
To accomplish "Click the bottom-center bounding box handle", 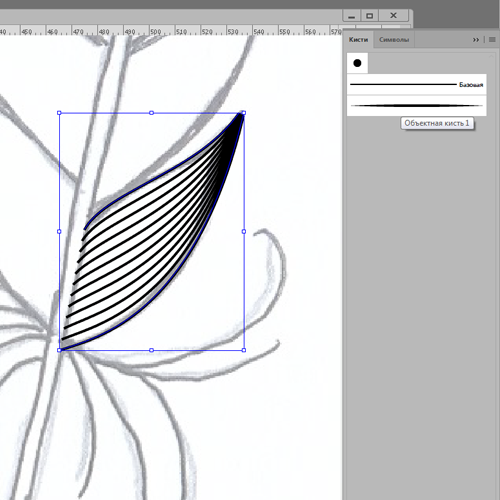I will (151, 350).
